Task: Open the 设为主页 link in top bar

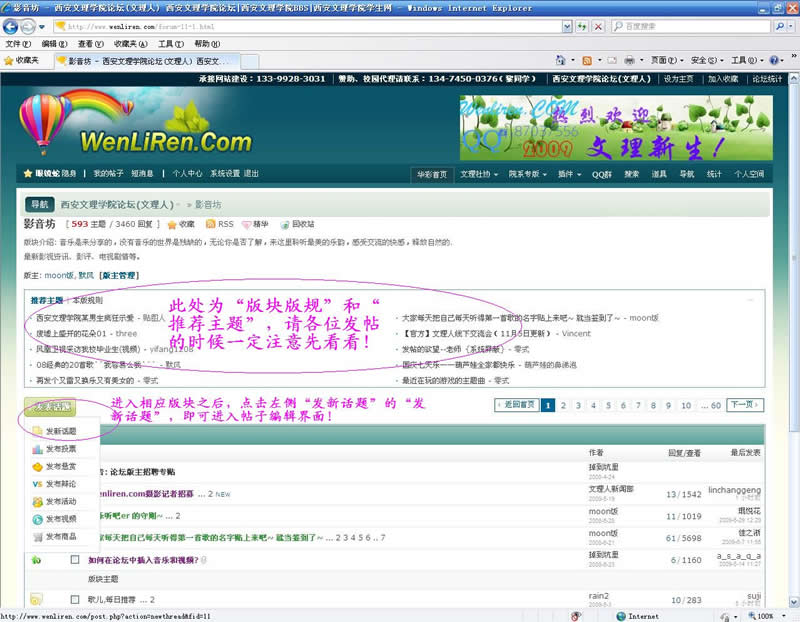Action: [x=678, y=79]
